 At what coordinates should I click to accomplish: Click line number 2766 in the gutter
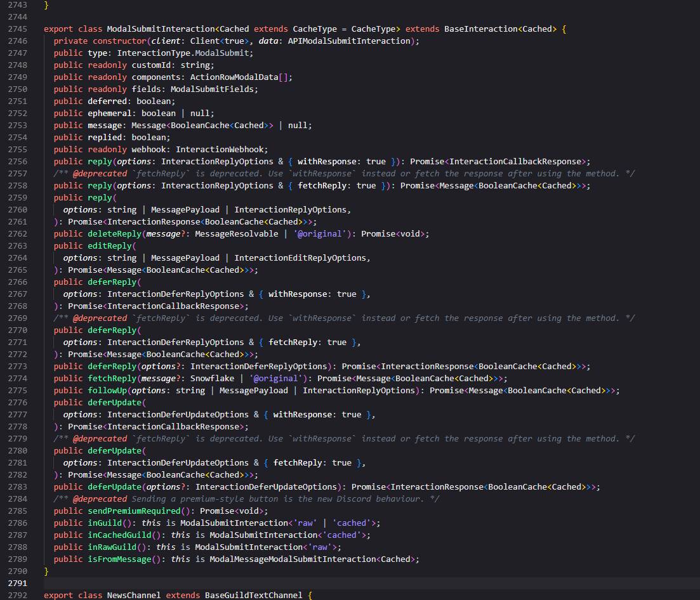click(17, 282)
